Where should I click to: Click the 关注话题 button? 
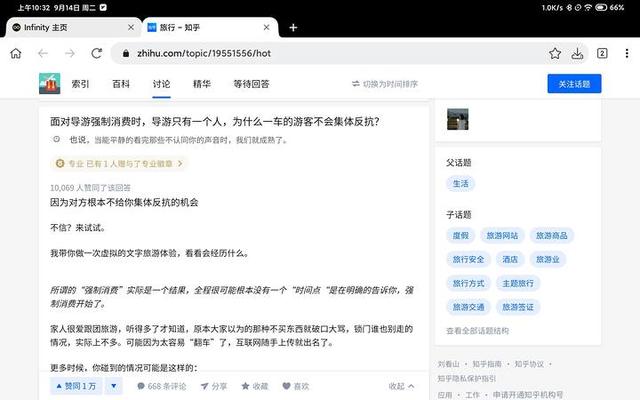[574, 84]
